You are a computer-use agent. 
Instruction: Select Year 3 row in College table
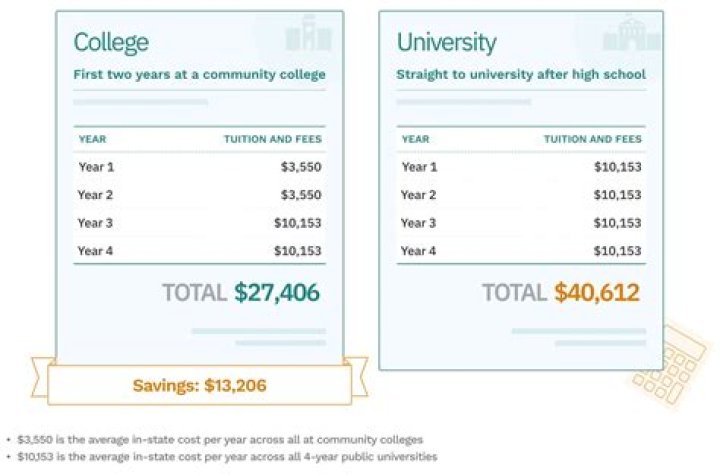(x=200, y=223)
